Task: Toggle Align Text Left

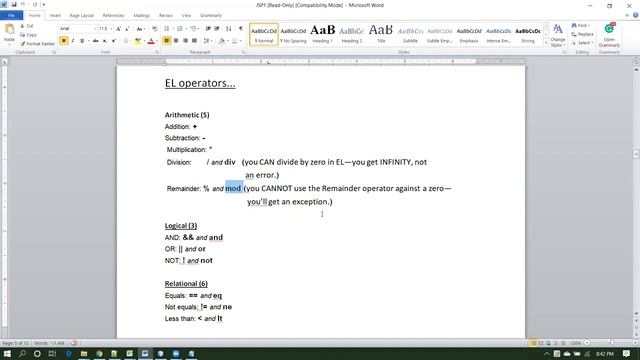Action: click(x=167, y=41)
